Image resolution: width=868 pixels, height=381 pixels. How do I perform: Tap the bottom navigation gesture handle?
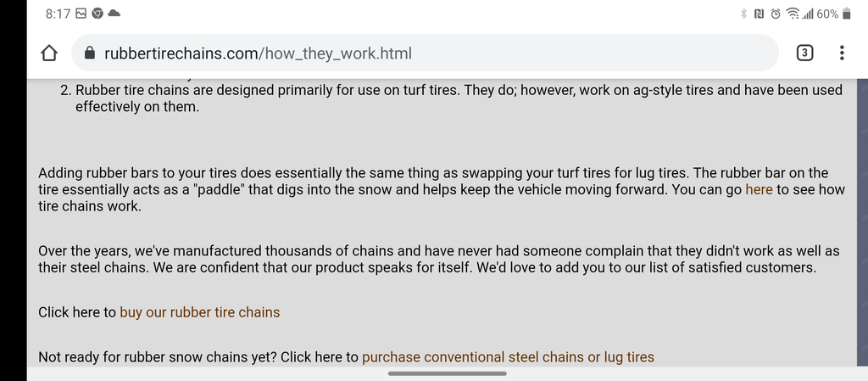click(x=447, y=373)
